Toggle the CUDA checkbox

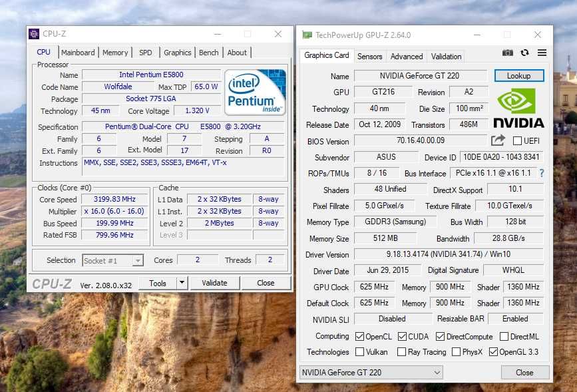[402, 336]
